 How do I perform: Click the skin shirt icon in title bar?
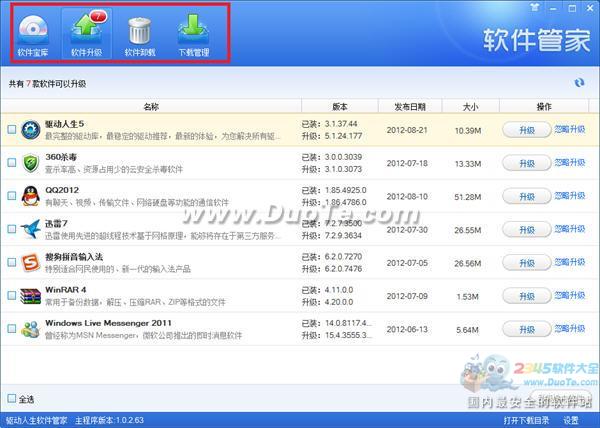[535, 7]
